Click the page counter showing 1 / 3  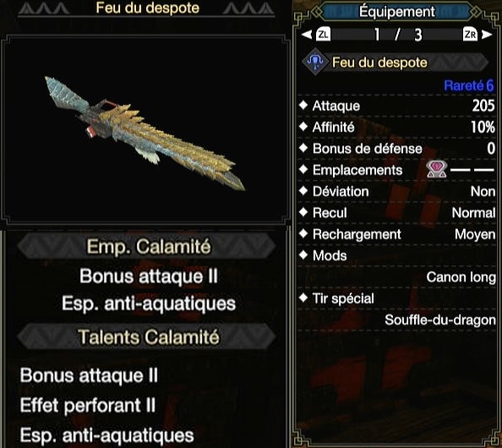[397, 35]
